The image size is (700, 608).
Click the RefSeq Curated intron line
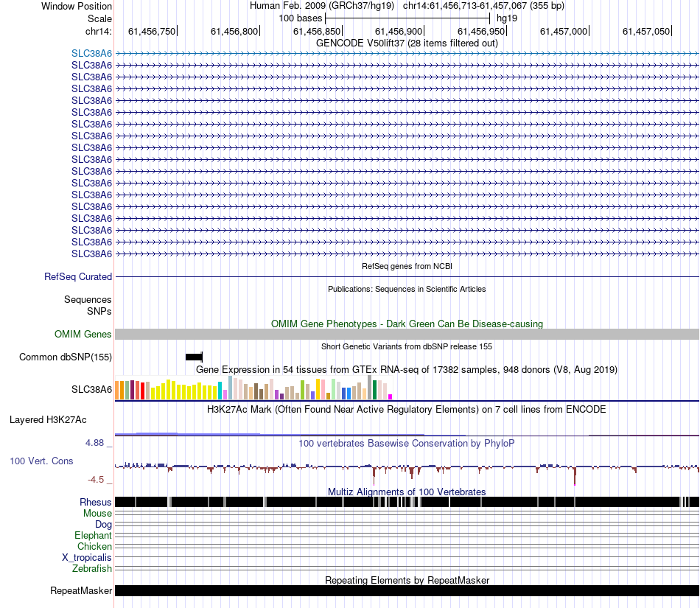pos(407,277)
